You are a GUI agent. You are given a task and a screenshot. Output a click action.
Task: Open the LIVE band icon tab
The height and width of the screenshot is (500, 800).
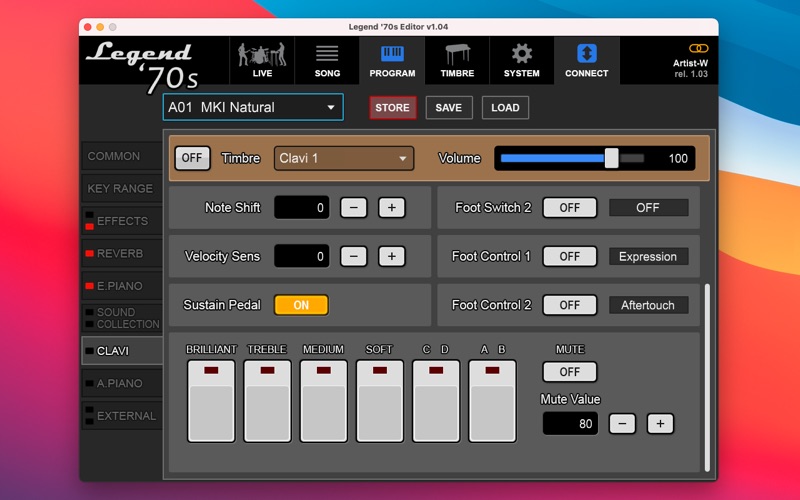click(x=262, y=60)
